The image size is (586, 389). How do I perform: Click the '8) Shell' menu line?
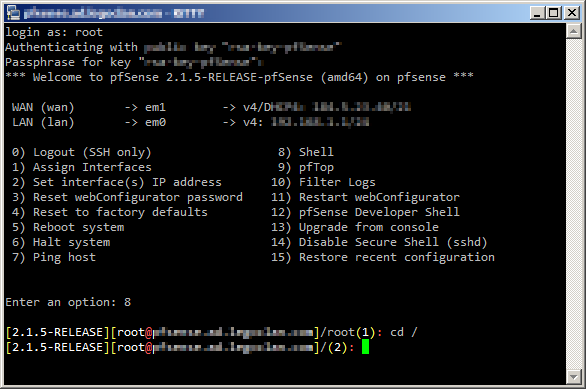[306, 152]
